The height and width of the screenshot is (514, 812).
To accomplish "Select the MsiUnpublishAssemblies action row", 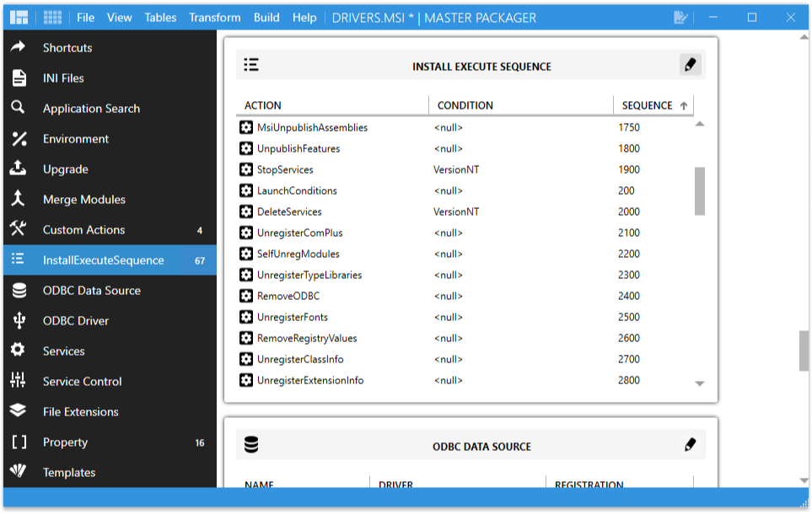I will click(465, 127).
